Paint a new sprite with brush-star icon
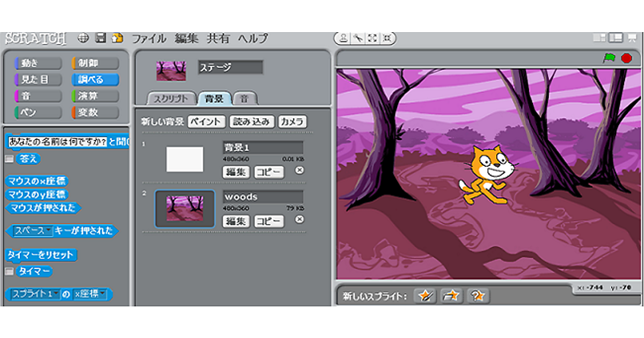The height and width of the screenshot is (338, 644). tap(425, 295)
